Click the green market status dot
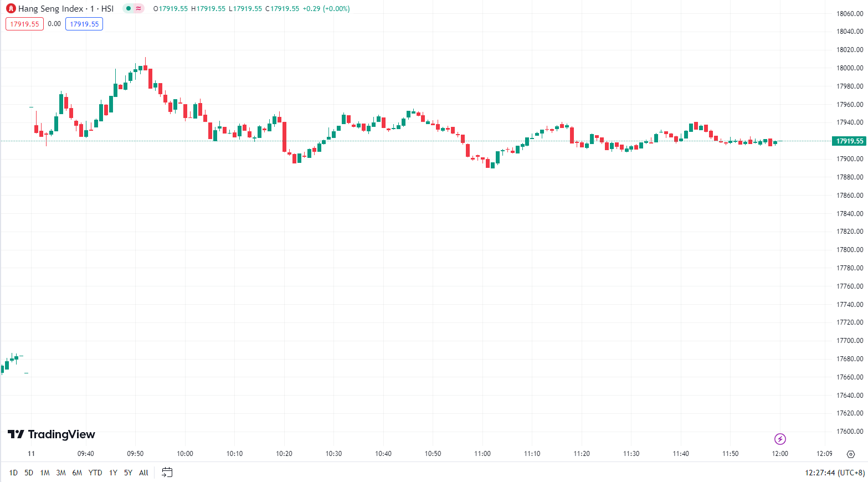The width and height of the screenshot is (868, 482). pos(129,9)
